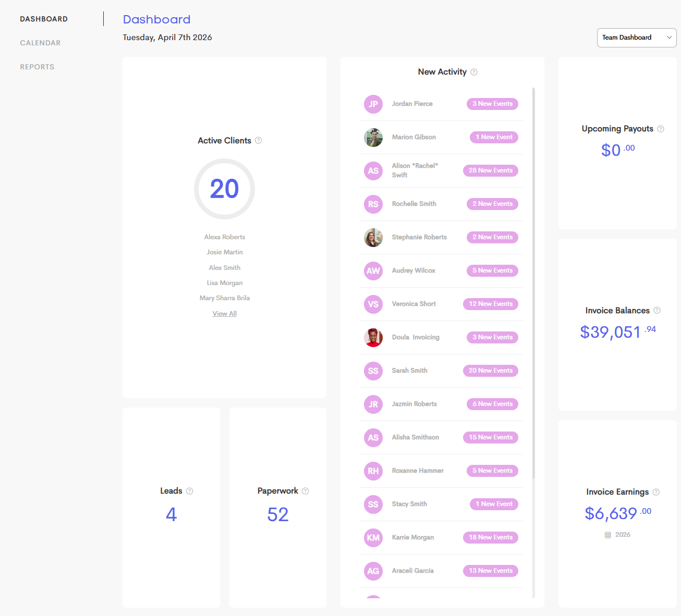Click Stephanie Roberts' 2 New Events badge

492,237
